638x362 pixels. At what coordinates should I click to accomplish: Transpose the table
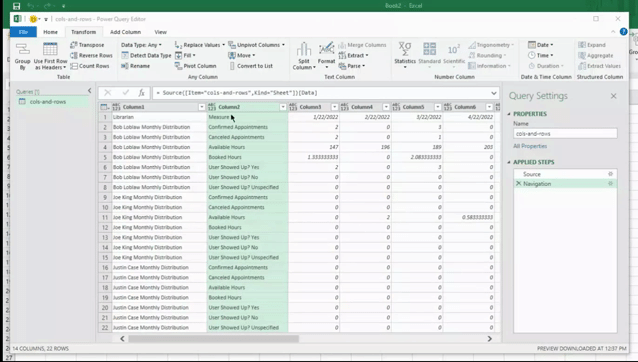pos(87,45)
